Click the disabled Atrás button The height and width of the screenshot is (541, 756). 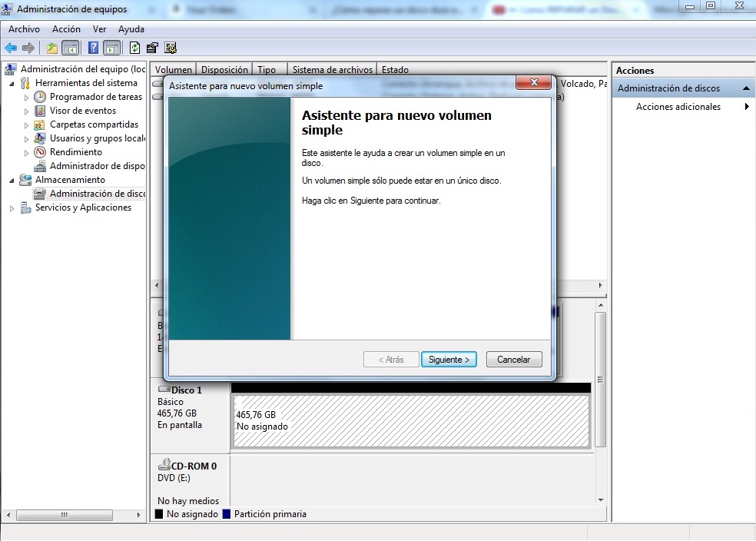point(391,359)
